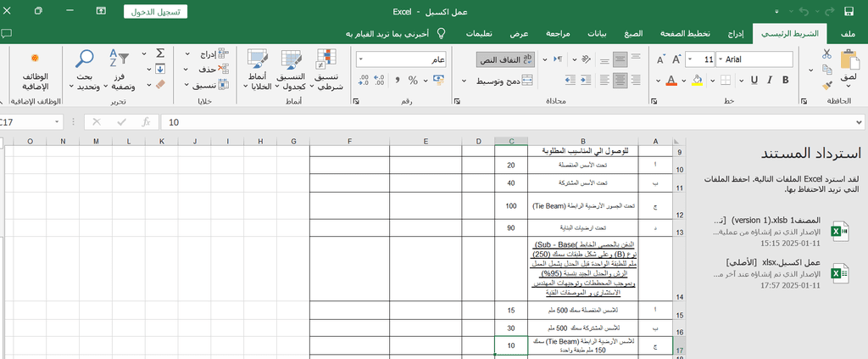Click the lightbulb Tell me icon
Image resolution: width=868 pixels, height=359 pixels.
441,33
